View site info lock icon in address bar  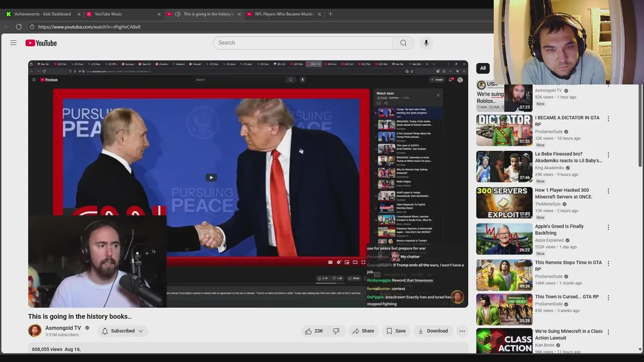(32, 27)
